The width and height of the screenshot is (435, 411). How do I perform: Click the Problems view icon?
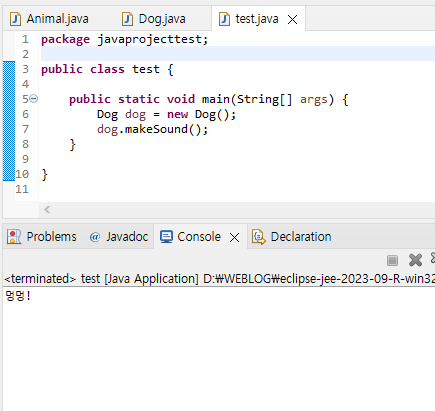(x=14, y=237)
